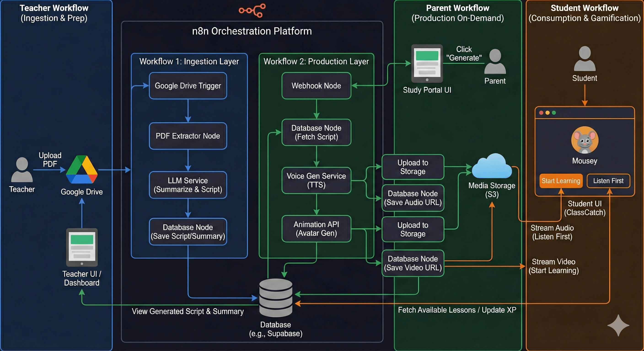Click the red window dot in Student UI

coord(541,113)
